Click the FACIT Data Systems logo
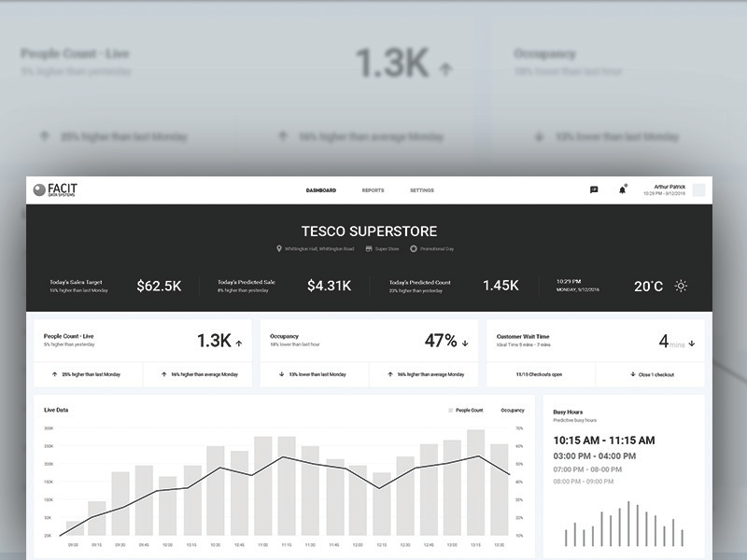The image size is (747, 560). click(55, 190)
